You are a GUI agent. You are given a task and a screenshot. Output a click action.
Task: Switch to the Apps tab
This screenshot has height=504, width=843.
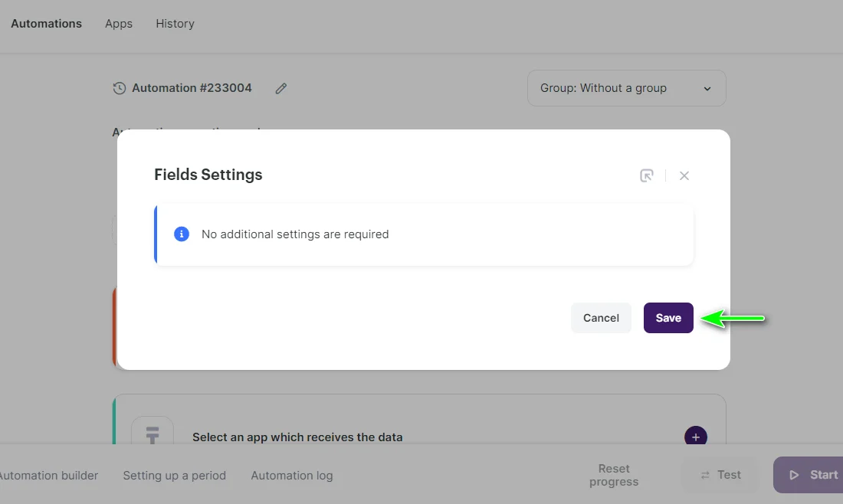tap(118, 24)
